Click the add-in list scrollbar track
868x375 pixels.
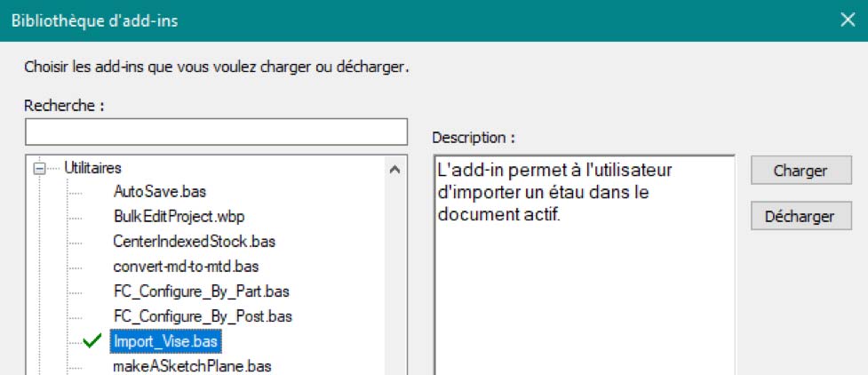click(x=394, y=284)
